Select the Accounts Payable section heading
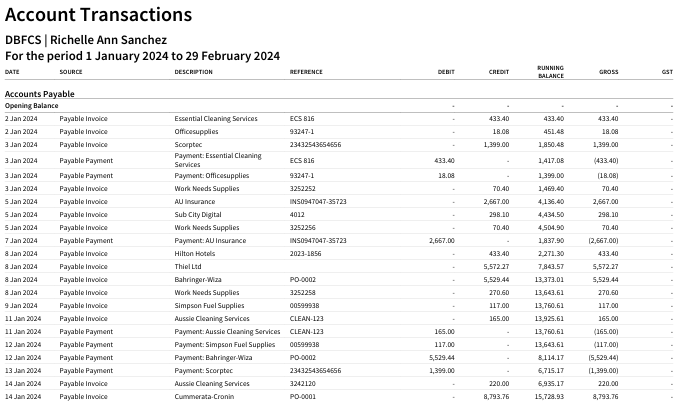The height and width of the screenshot is (406, 684). click(x=40, y=94)
